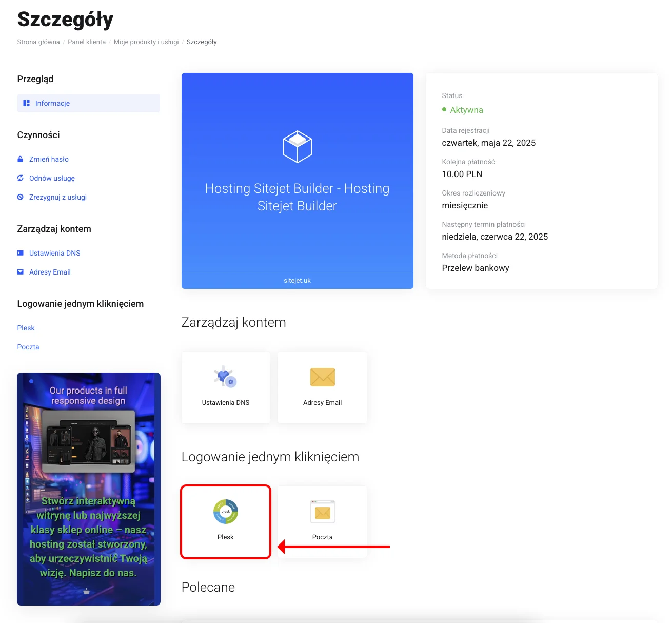Go to Strona główna breadcrumb
This screenshot has width=672, height=623.
tap(38, 42)
